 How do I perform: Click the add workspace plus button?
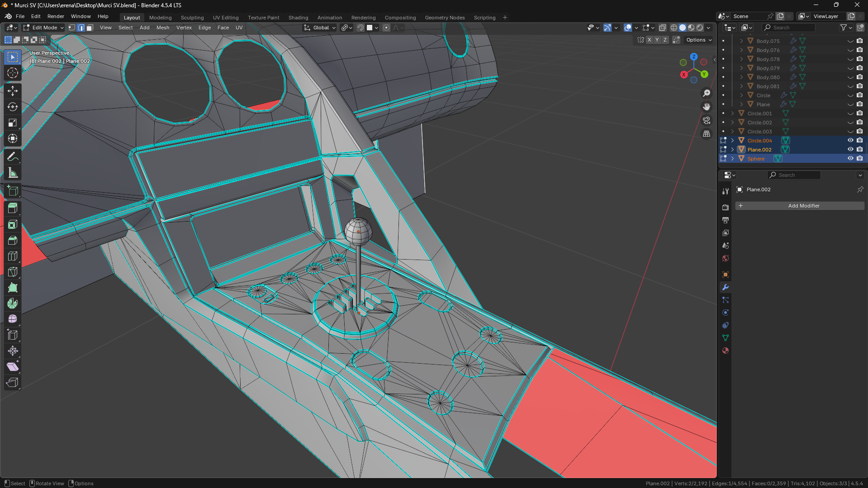pyautogui.click(x=505, y=18)
